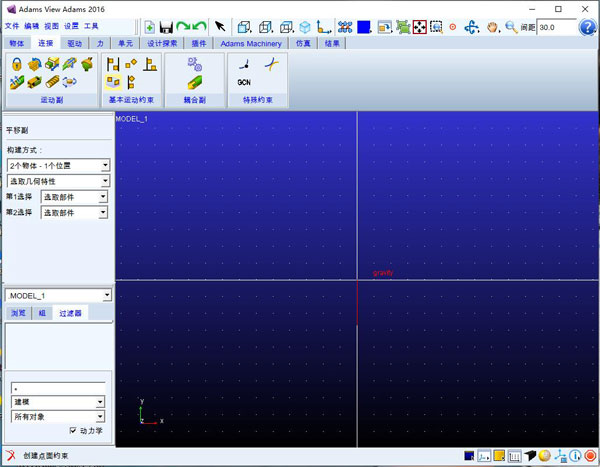Click the red gravity label in viewport
Screen dimensions: 600x467
(383, 273)
